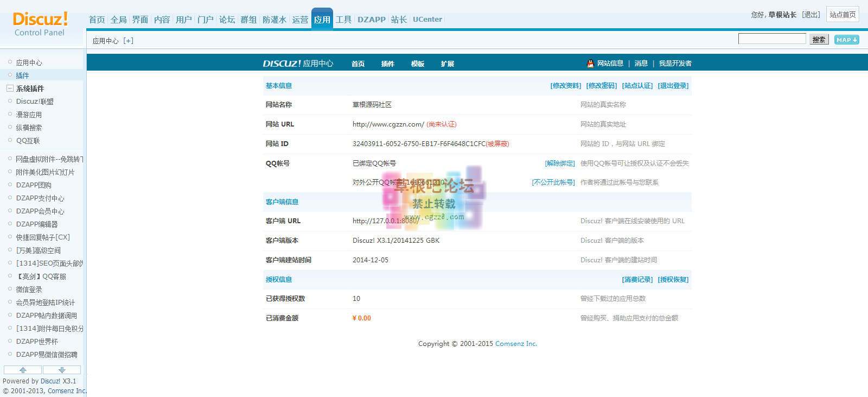Open DZAPP会员中心 plugin
The image size is (868, 397).
(x=40, y=211)
